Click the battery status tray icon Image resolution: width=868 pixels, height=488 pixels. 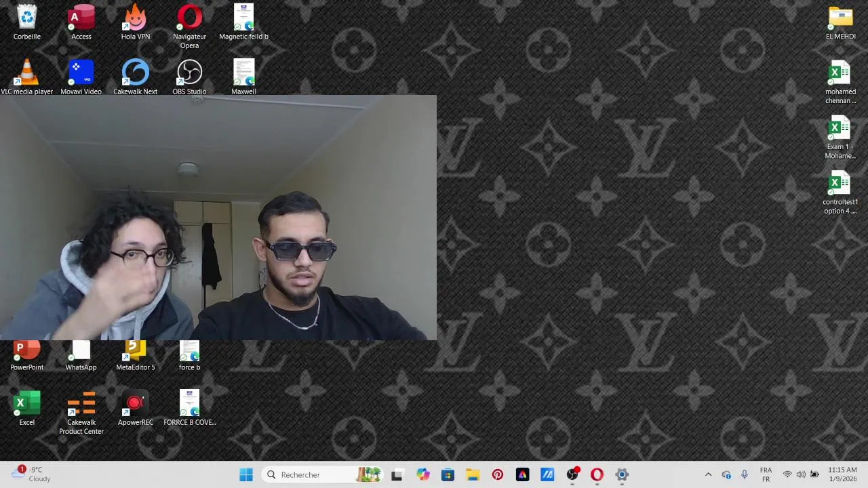point(814,475)
